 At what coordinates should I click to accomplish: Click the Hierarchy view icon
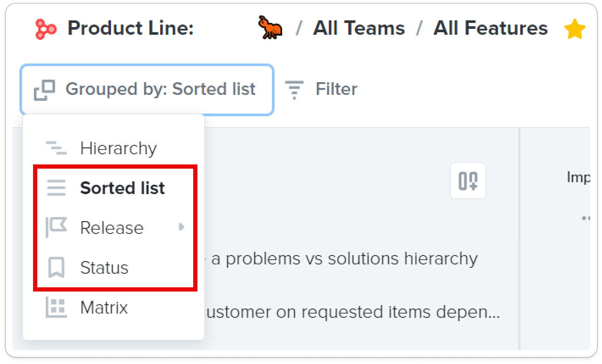[x=55, y=148]
